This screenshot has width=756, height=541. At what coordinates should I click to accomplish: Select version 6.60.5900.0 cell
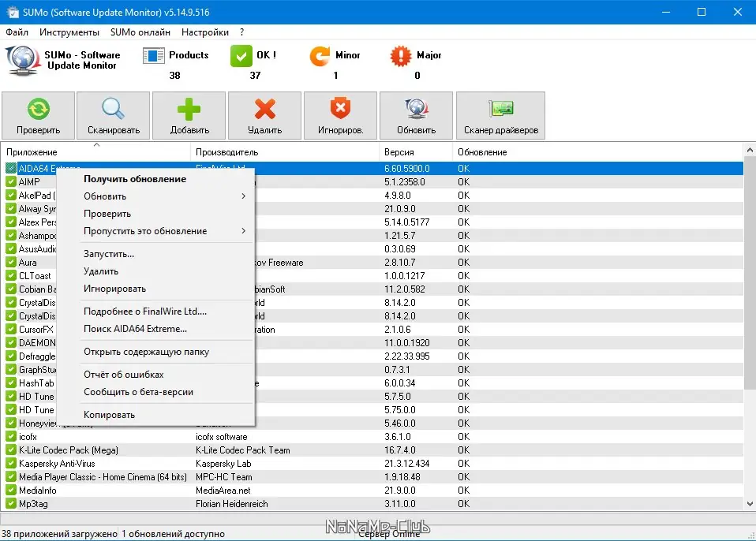(407, 168)
